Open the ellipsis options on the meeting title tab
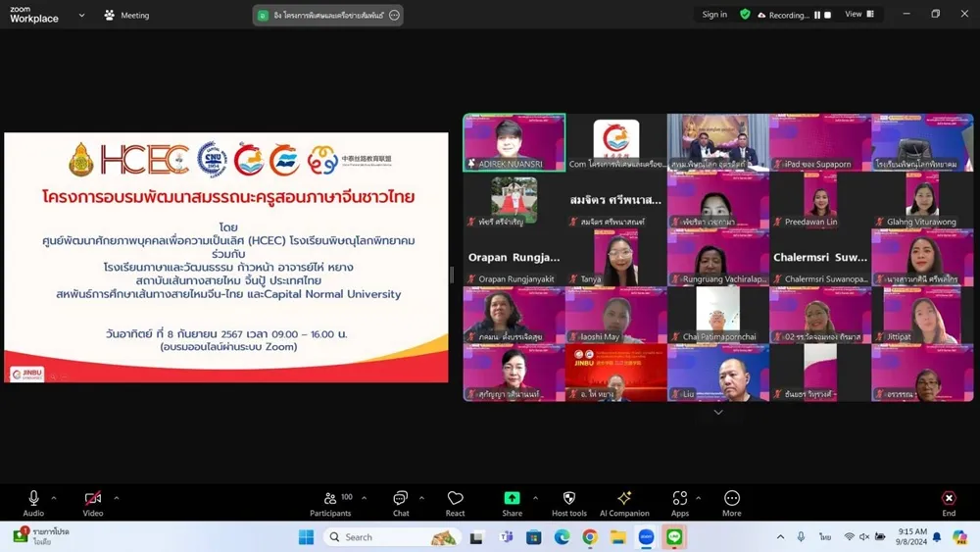 pos(394,15)
